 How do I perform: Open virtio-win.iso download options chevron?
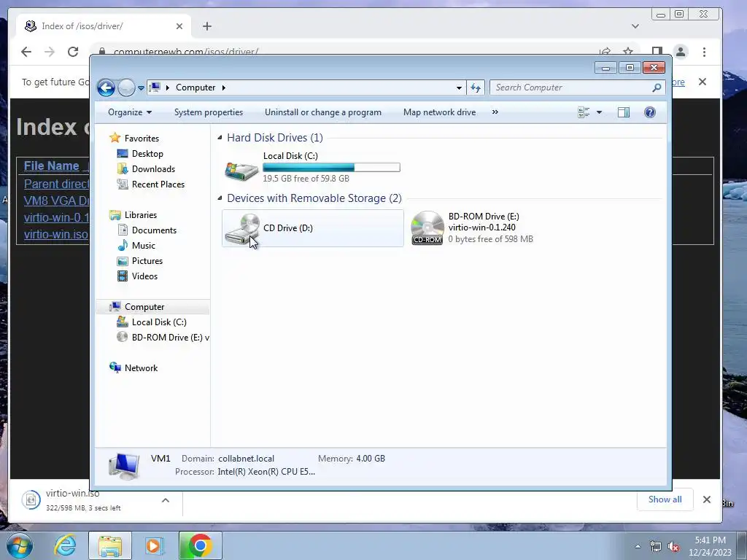click(166, 500)
